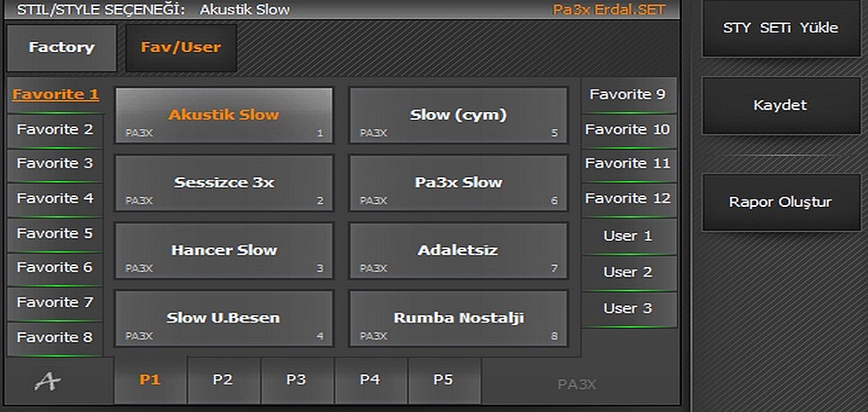Open the Favorite 2 bank
The height and width of the screenshot is (412, 868).
tap(55, 131)
